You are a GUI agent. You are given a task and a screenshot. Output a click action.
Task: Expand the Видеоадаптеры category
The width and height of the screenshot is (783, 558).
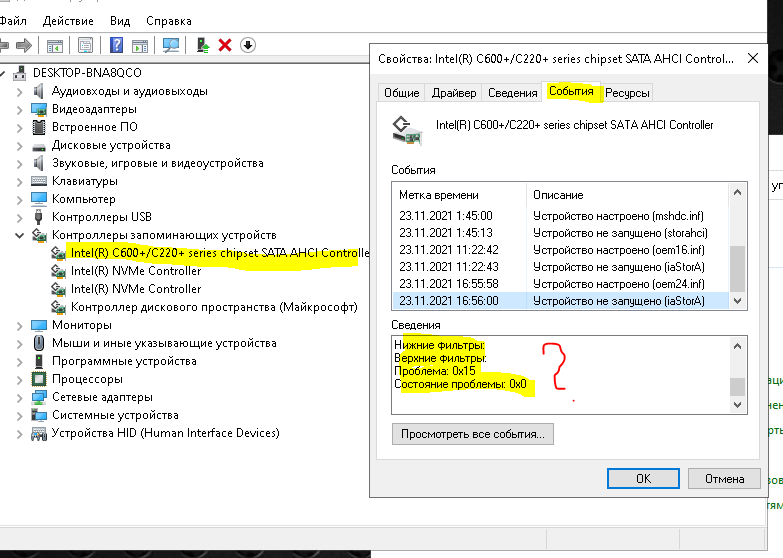coord(19,110)
